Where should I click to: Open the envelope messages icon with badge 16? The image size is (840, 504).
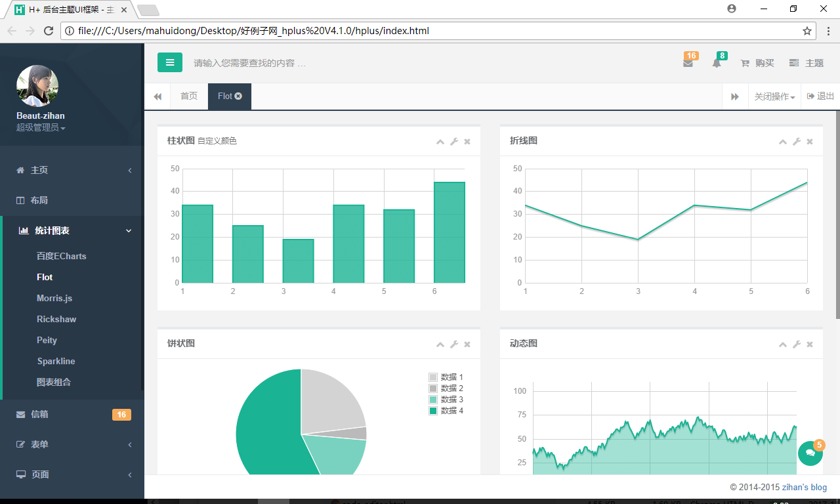tap(688, 63)
